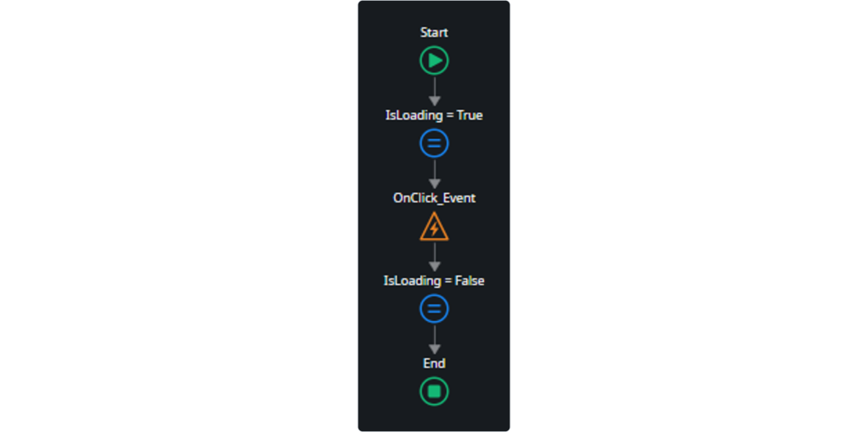Click the white area outside the flow canvas

(166, 221)
